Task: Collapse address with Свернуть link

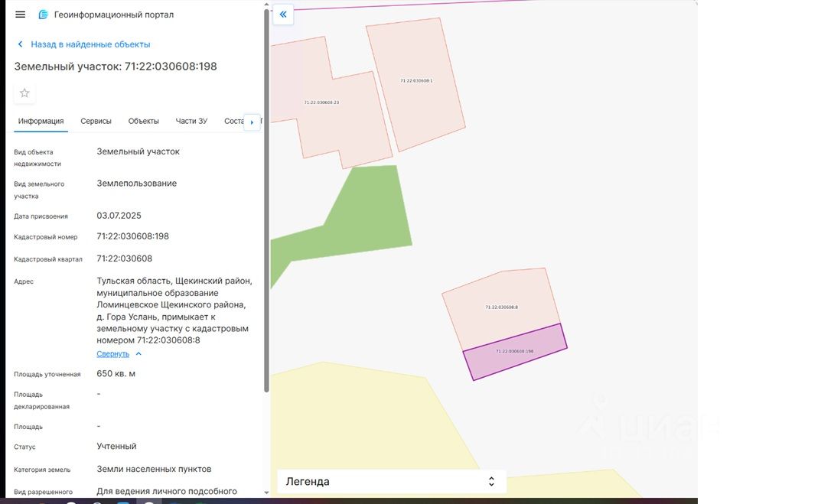Action: [112, 354]
